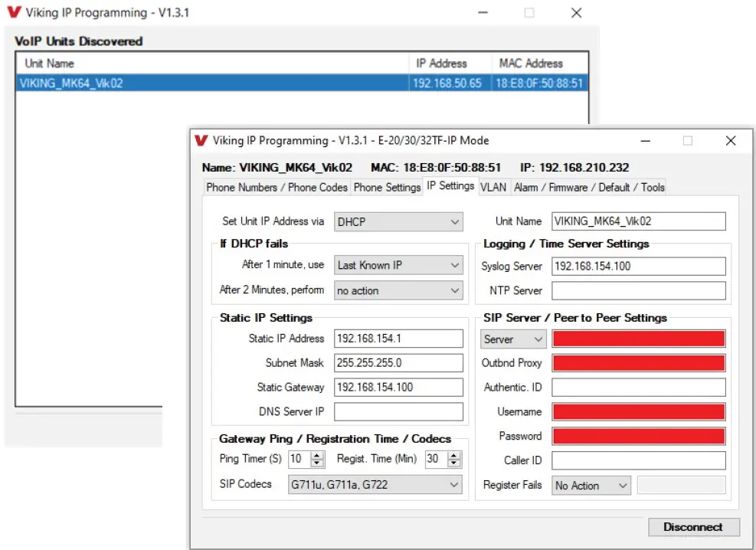Switch to the Phone Settings tab
This screenshot has width=756, height=550.
coord(387,187)
